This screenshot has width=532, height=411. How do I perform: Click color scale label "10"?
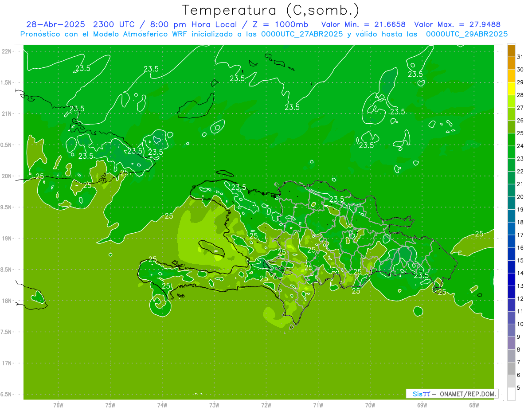pos(520,324)
